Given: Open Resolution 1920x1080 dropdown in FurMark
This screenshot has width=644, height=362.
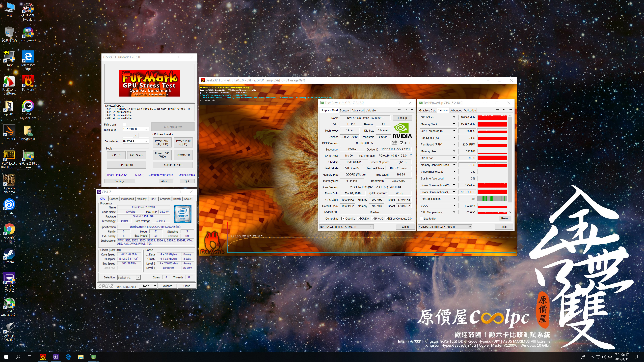Looking at the screenshot, I should pyautogui.click(x=136, y=129).
